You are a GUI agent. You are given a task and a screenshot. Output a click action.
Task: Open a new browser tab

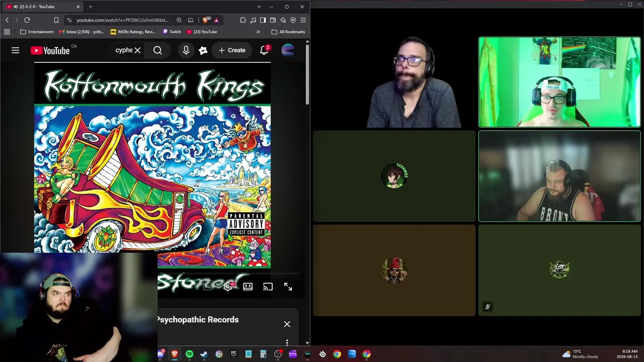(x=91, y=7)
